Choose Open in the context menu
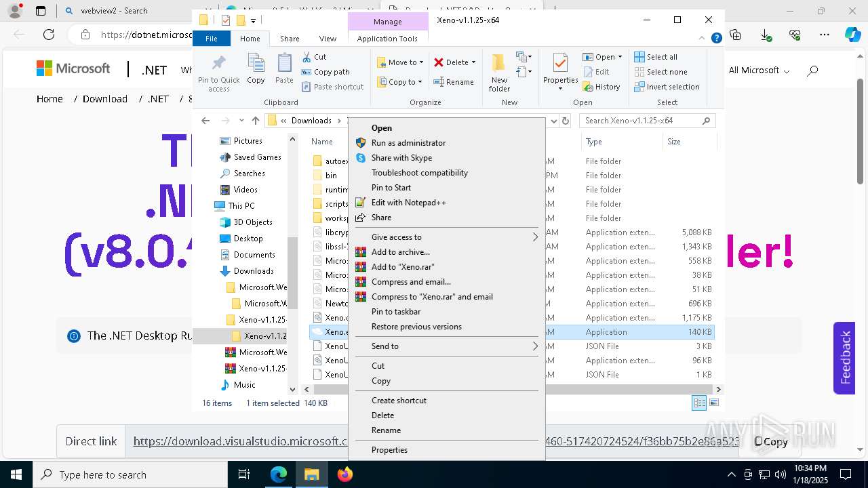Image resolution: width=868 pixels, height=488 pixels. 381,128
